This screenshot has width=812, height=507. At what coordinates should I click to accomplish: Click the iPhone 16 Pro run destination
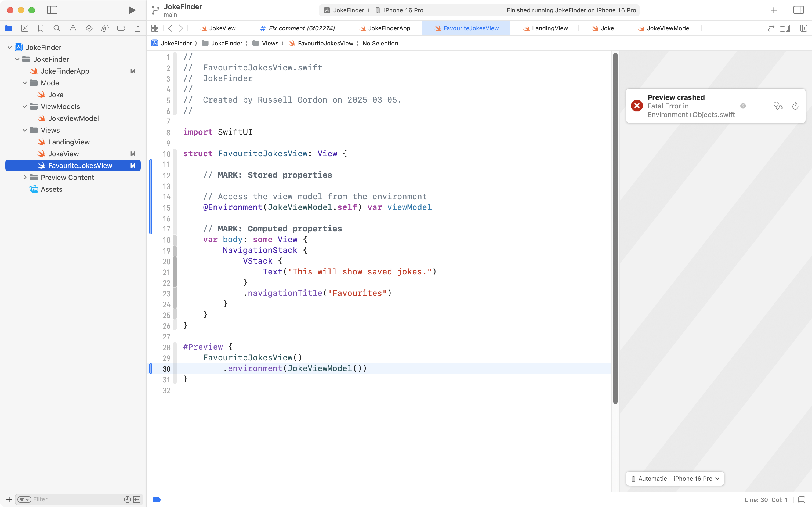click(403, 10)
